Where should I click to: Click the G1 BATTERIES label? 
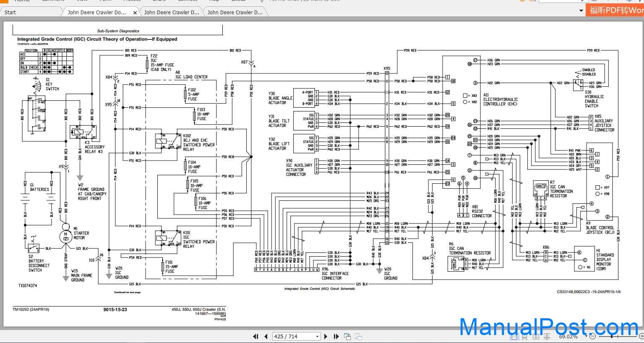(x=39, y=187)
